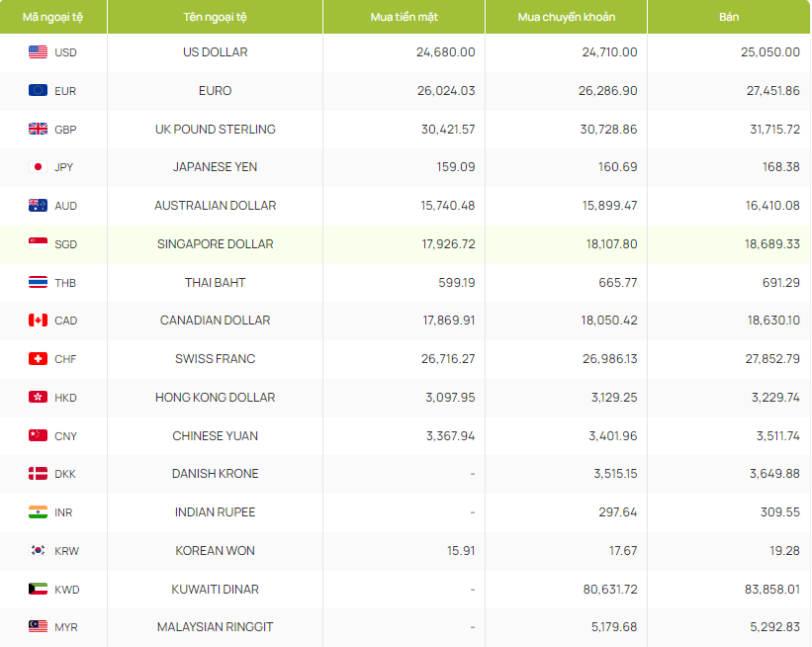Click the 'Mua chuyển khoản' column header

point(566,17)
